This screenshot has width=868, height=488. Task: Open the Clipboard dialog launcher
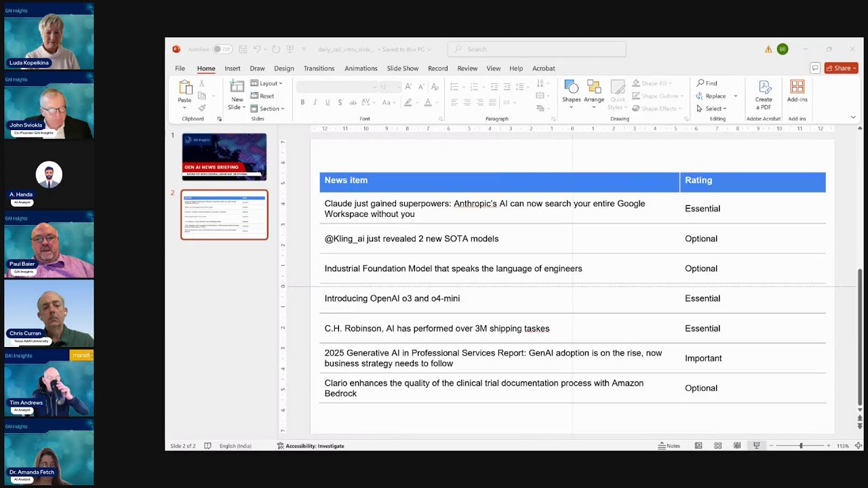coord(219,119)
